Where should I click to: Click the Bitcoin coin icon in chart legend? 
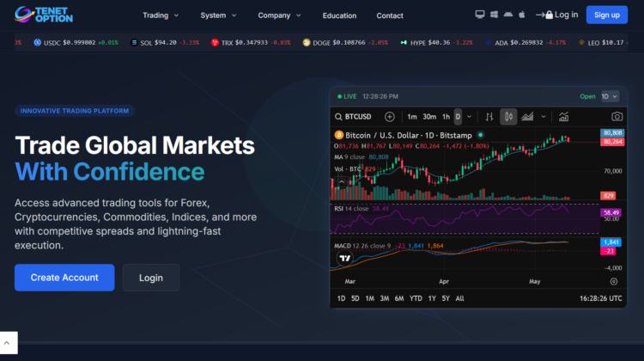tap(339, 135)
